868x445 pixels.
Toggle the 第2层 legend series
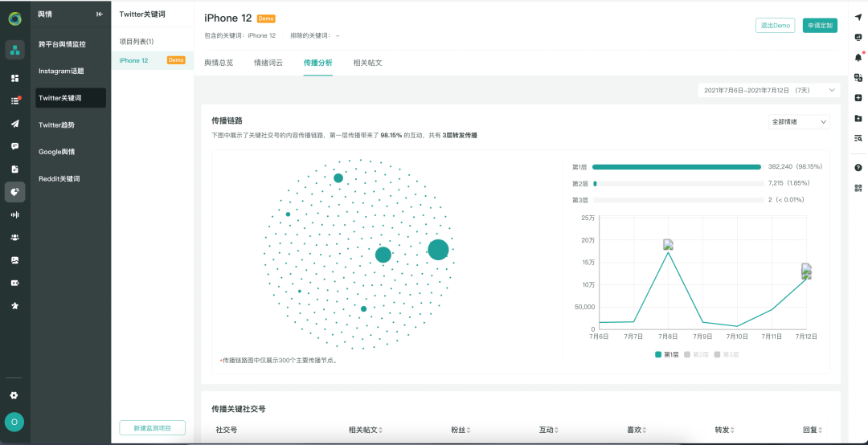tap(696, 354)
